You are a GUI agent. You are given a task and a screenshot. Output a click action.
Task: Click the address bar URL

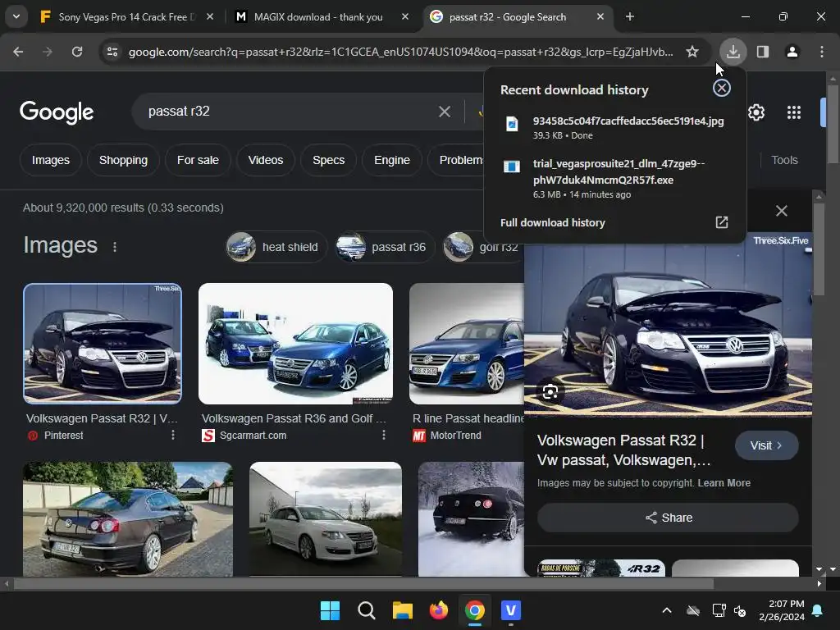400,52
